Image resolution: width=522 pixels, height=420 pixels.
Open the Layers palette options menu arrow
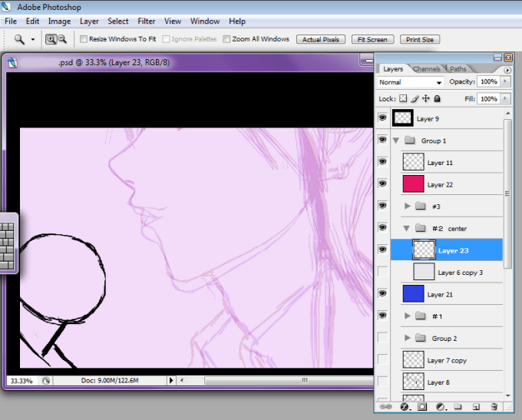pyautogui.click(x=507, y=70)
